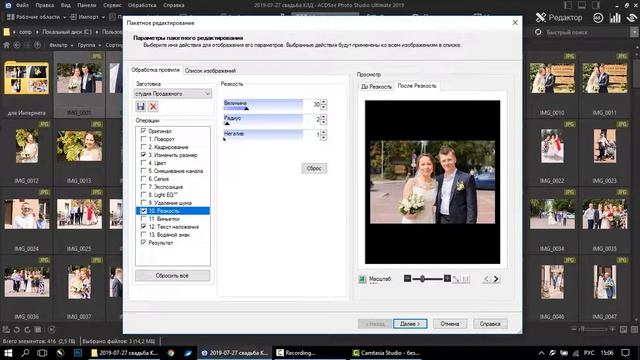Click the Справка button in dialog
Screen dimensions: 640x360
click(x=490, y=324)
